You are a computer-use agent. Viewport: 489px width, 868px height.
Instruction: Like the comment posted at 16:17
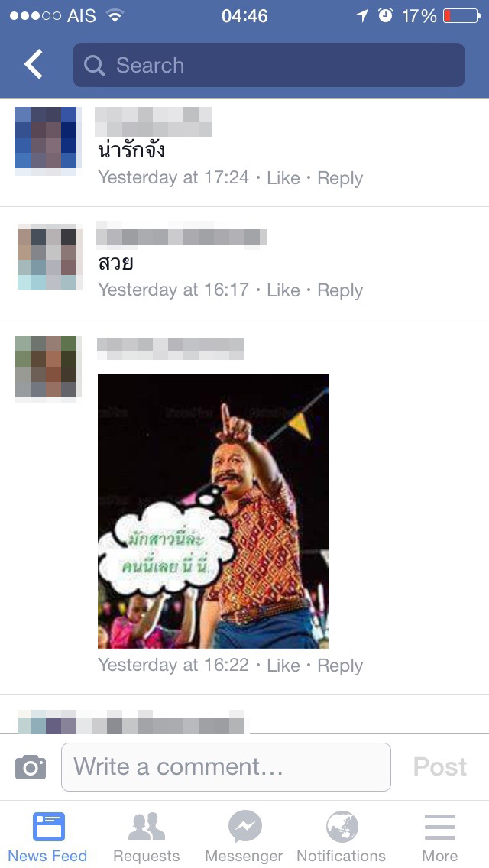283,290
